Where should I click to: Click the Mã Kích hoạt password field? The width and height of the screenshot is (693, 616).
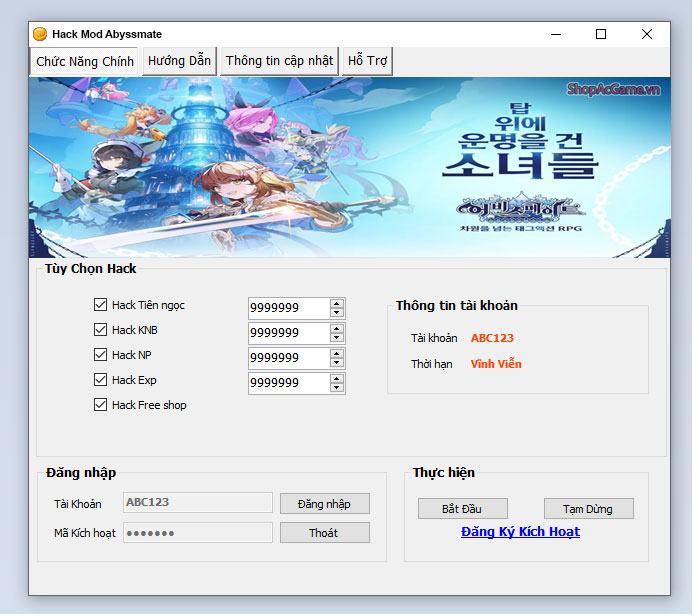click(x=198, y=533)
